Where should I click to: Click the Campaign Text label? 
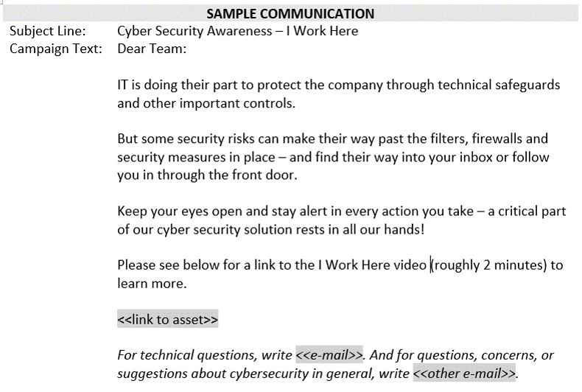(x=56, y=49)
